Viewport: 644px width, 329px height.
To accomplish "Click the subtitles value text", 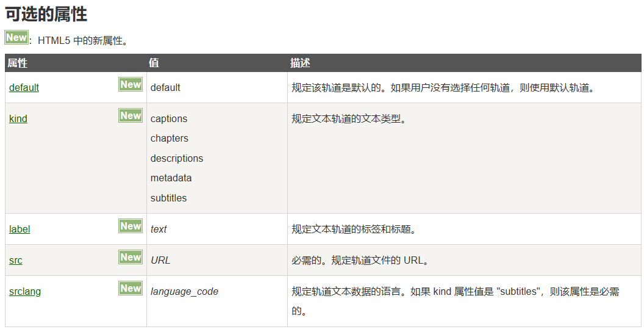I will pyautogui.click(x=169, y=198).
